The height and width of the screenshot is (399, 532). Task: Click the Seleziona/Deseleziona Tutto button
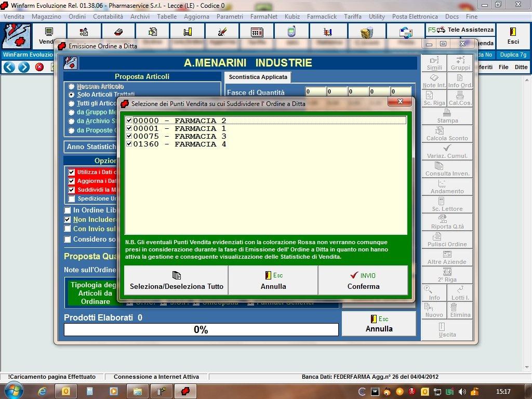point(176,281)
